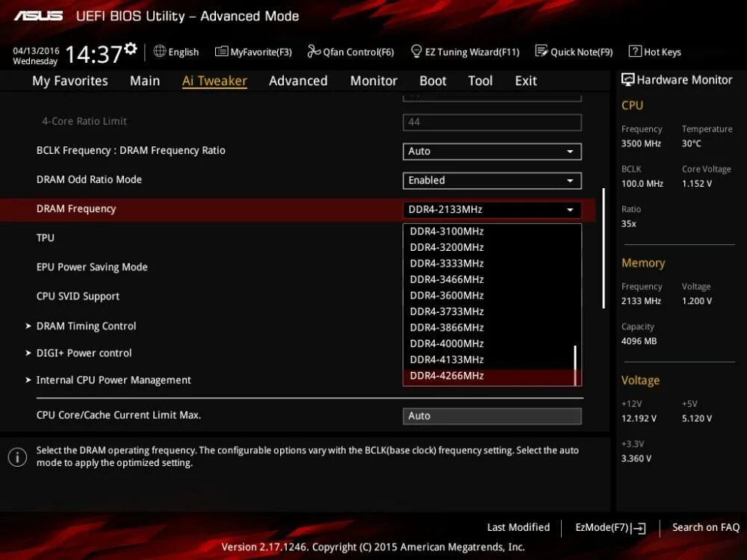This screenshot has width=747, height=560.
Task: Click the clock settings gear icon
Action: (131, 48)
